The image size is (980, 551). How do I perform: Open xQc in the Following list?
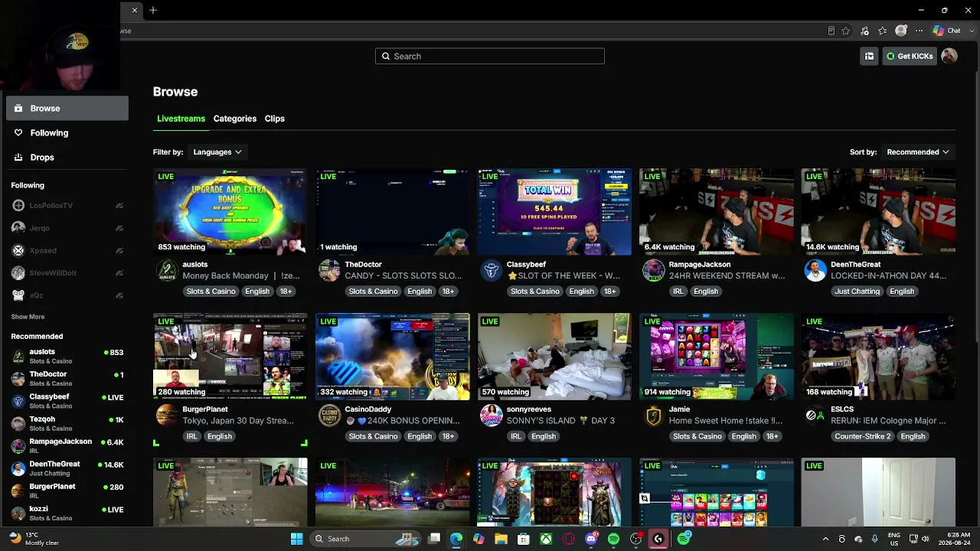tap(67, 295)
